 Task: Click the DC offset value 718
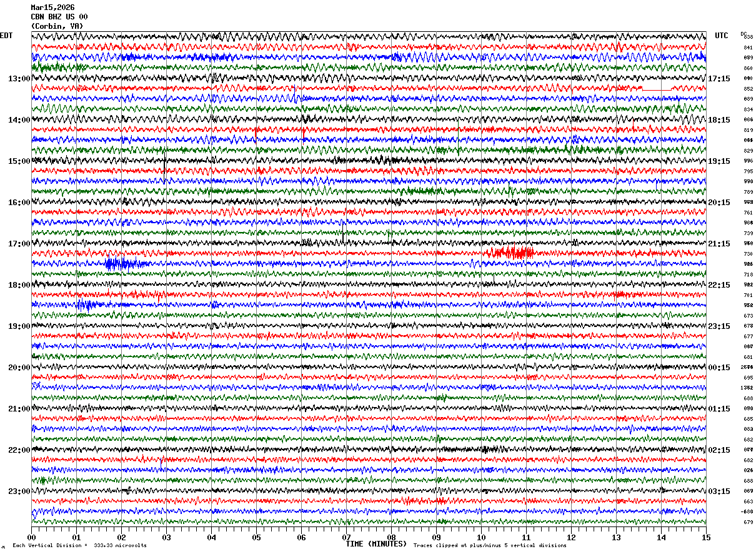748,274
